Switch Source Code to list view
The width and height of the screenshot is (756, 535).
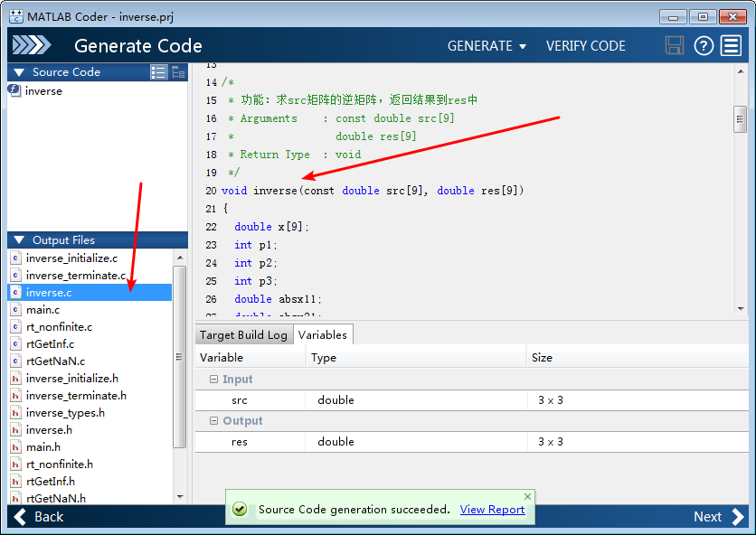[158, 72]
